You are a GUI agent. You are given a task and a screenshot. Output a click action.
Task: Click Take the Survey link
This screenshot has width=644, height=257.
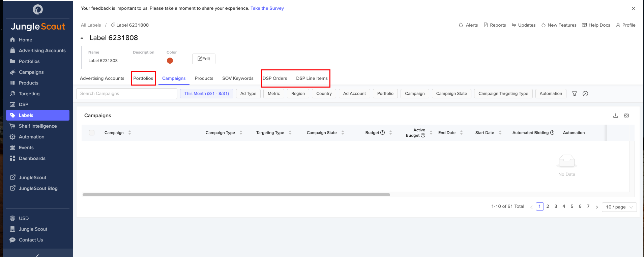point(267,8)
